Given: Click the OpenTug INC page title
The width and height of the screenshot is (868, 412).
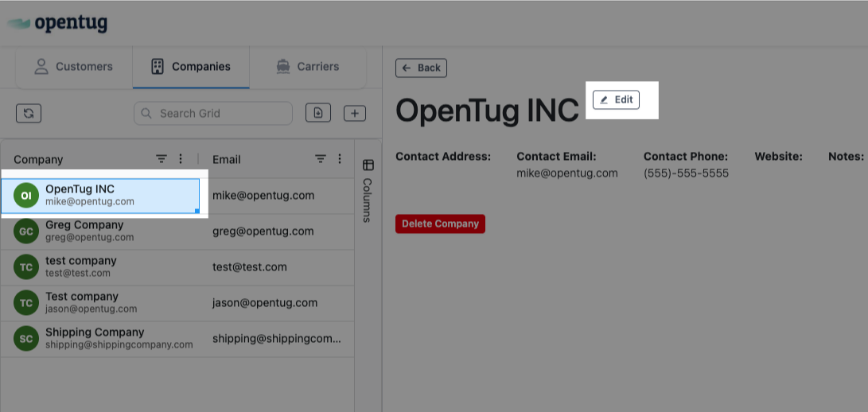Looking at the screenshot, I should tap(487, 111).
